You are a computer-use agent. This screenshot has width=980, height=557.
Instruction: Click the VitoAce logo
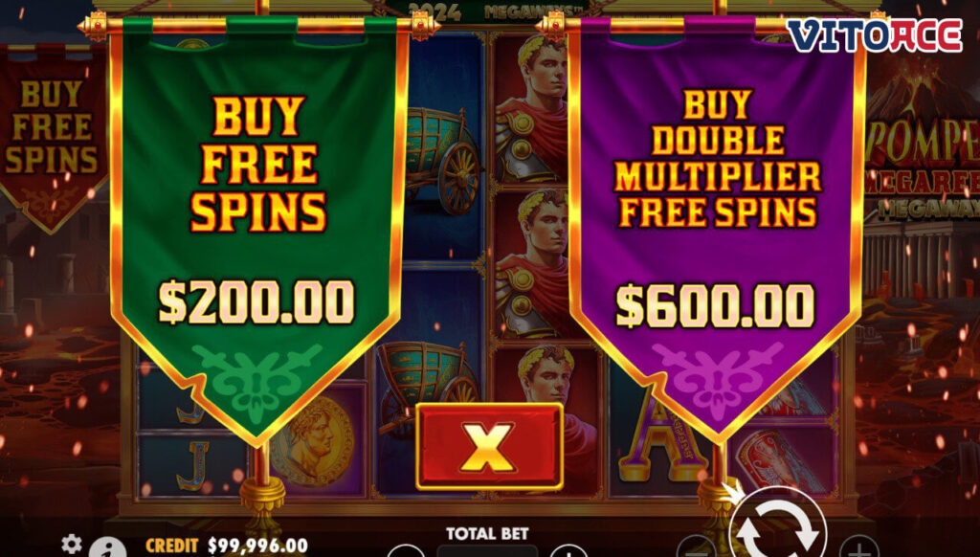click(875, 35)
